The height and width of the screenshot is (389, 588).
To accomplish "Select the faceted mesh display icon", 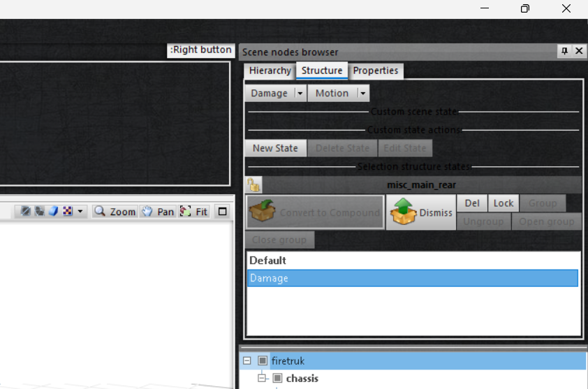I will click(x=39, y=212).
